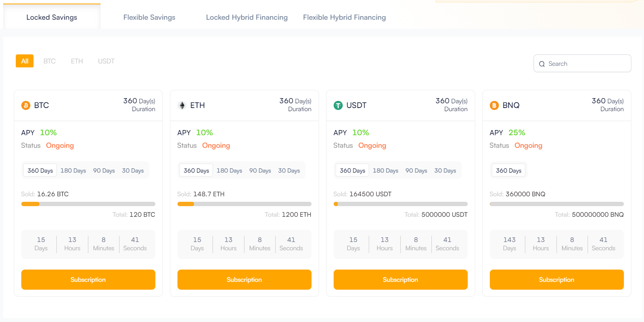The height and width of the screenshot is (322, 644).
Task: Select 90 Days on ETH card
Action: point(260,171)
